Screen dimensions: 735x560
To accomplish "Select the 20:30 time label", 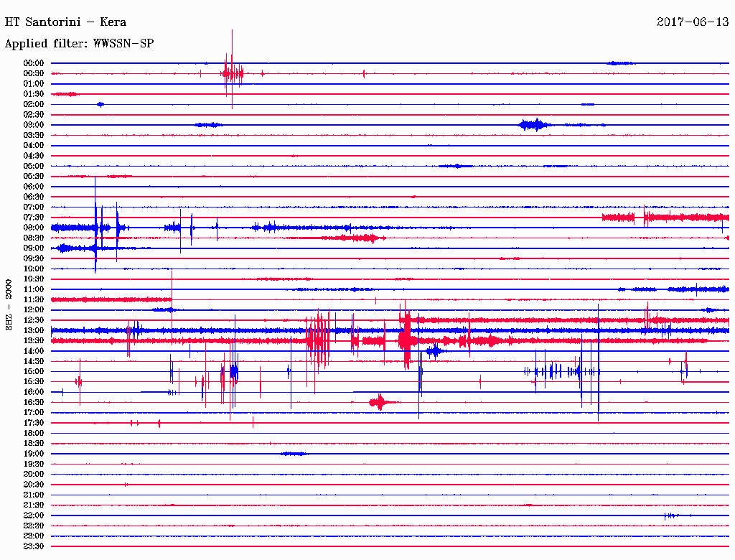I will 34,485.
